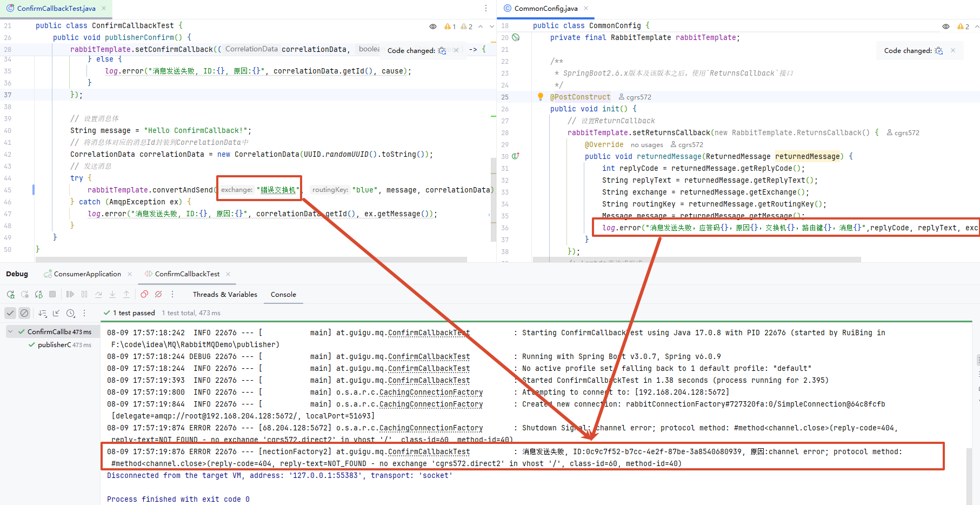Click left editor horizontal scrollbar

coord(251,260)
